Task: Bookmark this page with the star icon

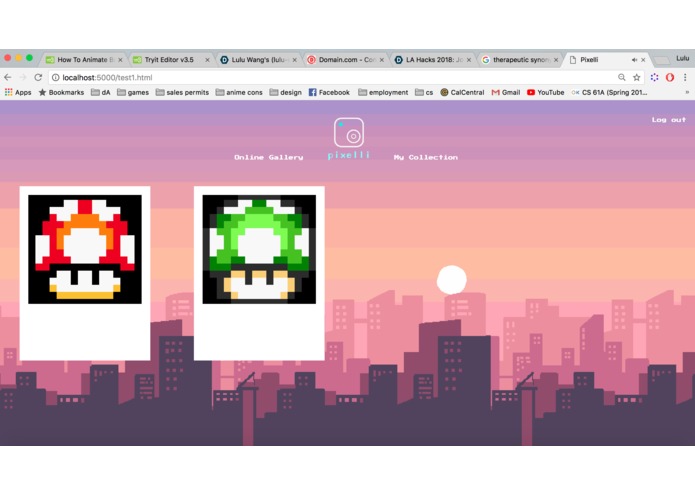Action: pos(636,78)
